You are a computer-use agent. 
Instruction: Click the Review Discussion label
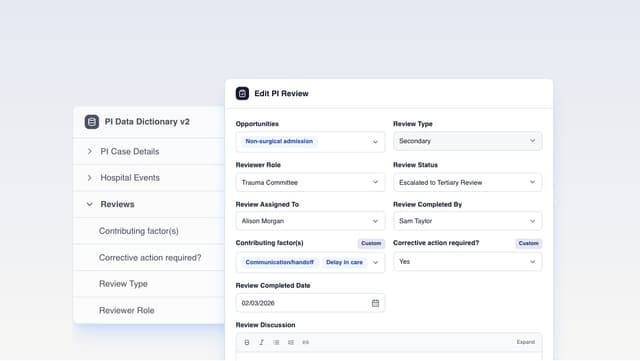point(265,325)
